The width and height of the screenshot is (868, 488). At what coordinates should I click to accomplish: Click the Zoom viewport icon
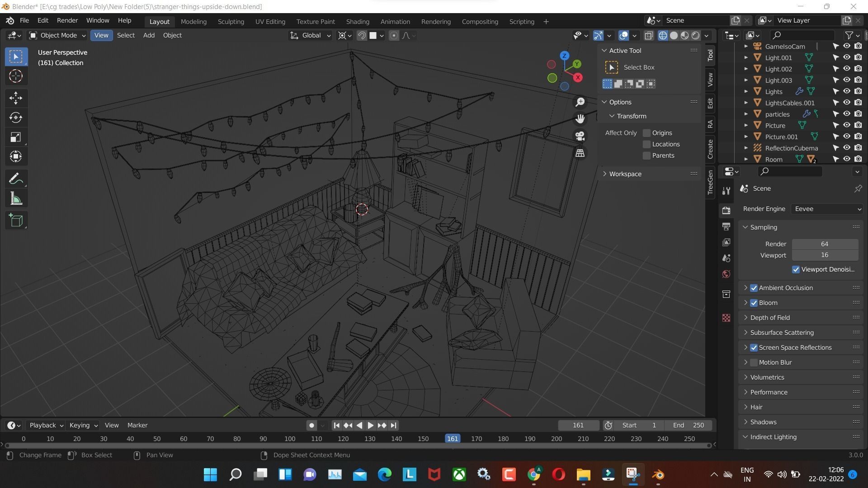(x=580, y=102)
